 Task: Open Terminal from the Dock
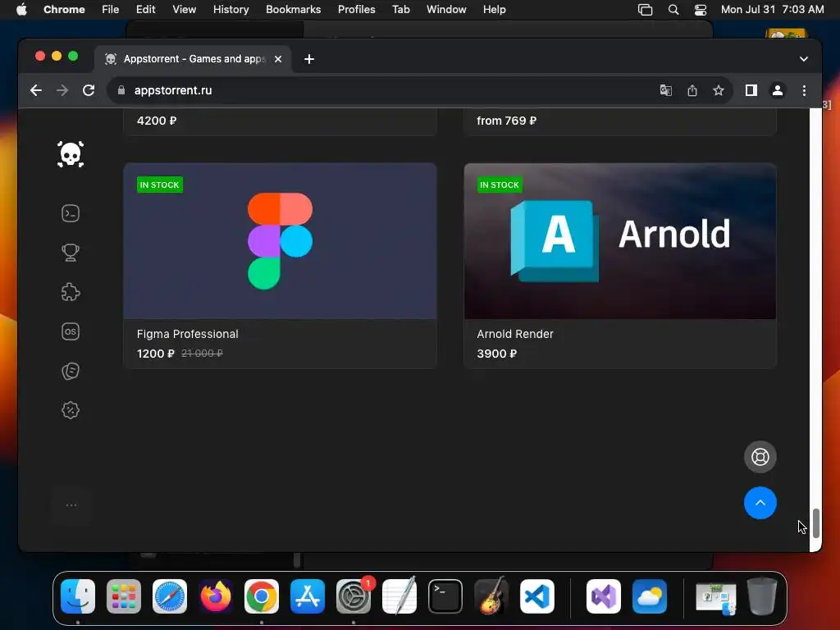click(x=445, y=596)
